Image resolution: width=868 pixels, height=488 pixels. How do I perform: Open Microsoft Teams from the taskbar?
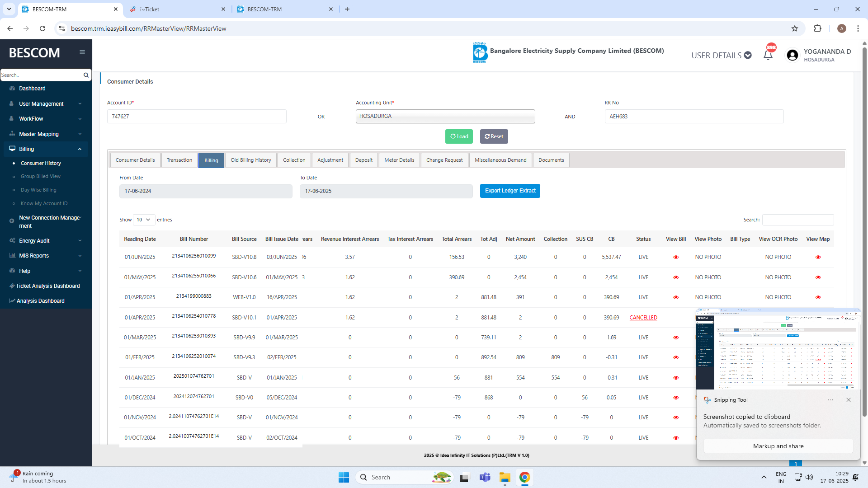(485, 477)
